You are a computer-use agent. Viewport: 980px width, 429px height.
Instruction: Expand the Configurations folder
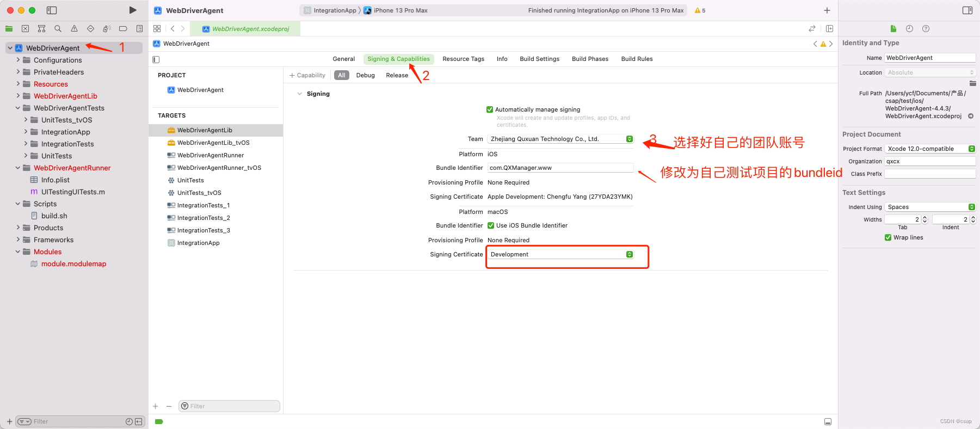coord(18,60)
